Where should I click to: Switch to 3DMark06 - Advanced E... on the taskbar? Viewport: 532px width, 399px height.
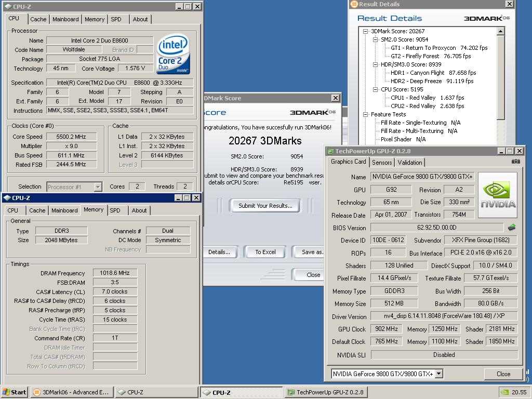tap(72, 392)
